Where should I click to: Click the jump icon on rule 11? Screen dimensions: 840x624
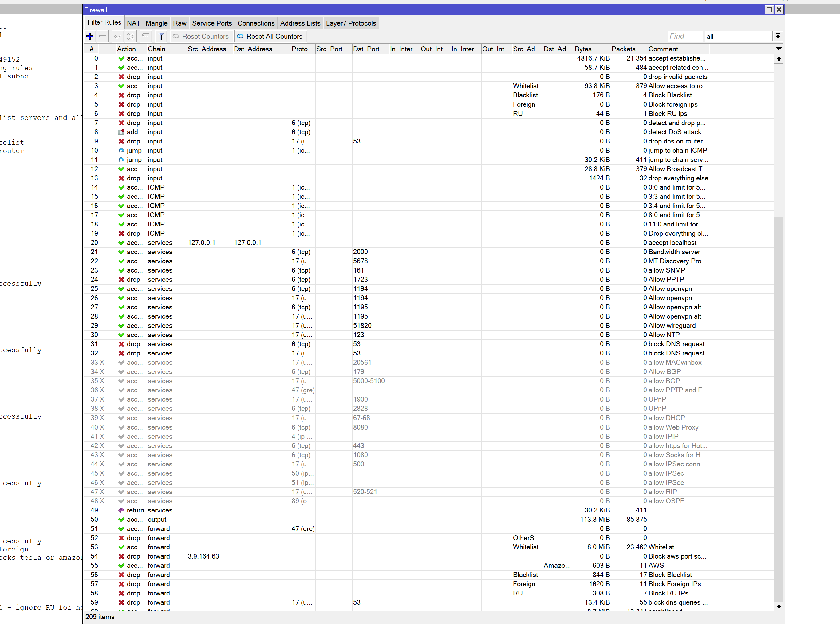[x=121, y=160]
